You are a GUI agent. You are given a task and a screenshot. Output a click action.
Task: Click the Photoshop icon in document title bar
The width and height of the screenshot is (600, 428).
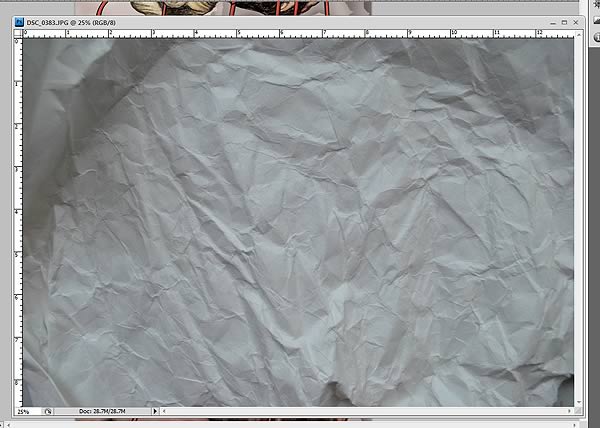(x=19, y=22)
